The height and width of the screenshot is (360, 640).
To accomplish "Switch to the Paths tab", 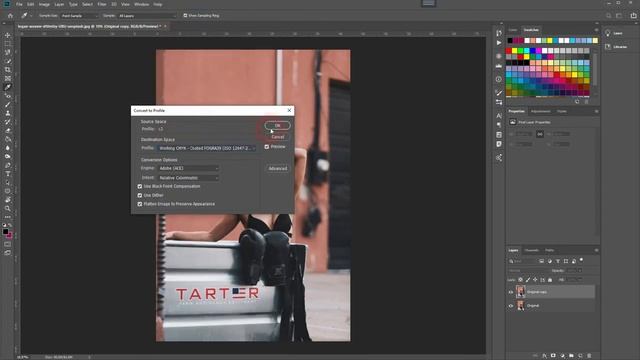I will pyautogui.click(x=550, y=250).
